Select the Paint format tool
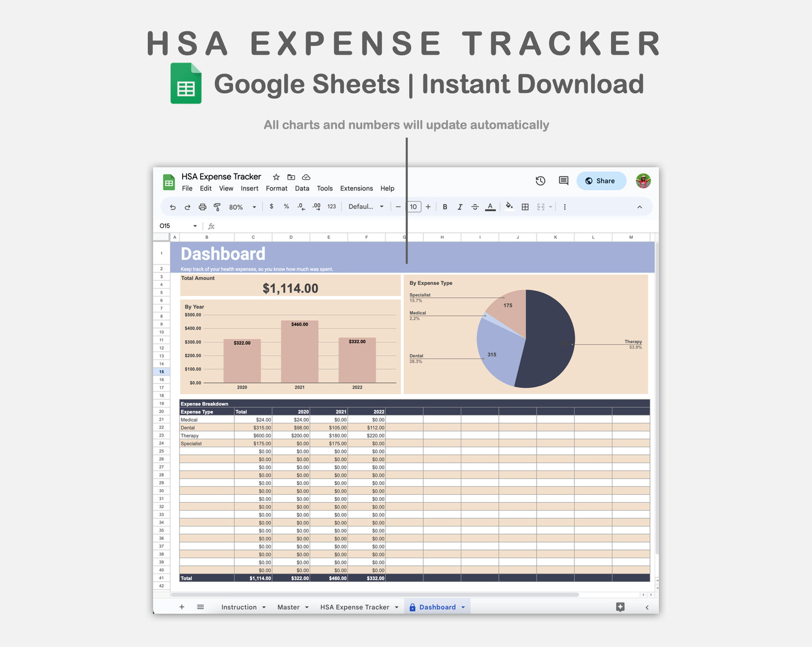The width and height of the screenshot is (812, 647). click(217, 207)
